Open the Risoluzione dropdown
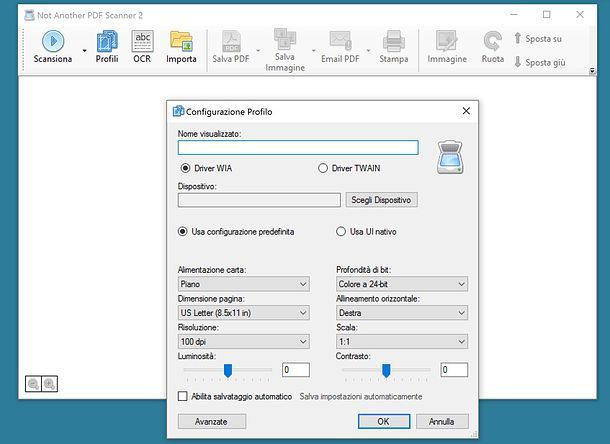The width and height of the screenshot is (610, 444). coord(244,342)
